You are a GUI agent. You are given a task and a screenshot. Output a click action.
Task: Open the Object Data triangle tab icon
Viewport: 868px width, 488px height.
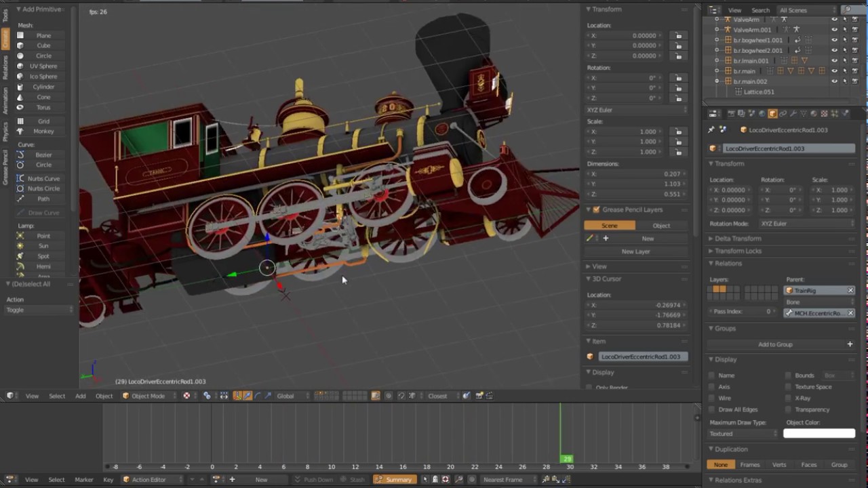pyautogui.click(x=804, y=114)
